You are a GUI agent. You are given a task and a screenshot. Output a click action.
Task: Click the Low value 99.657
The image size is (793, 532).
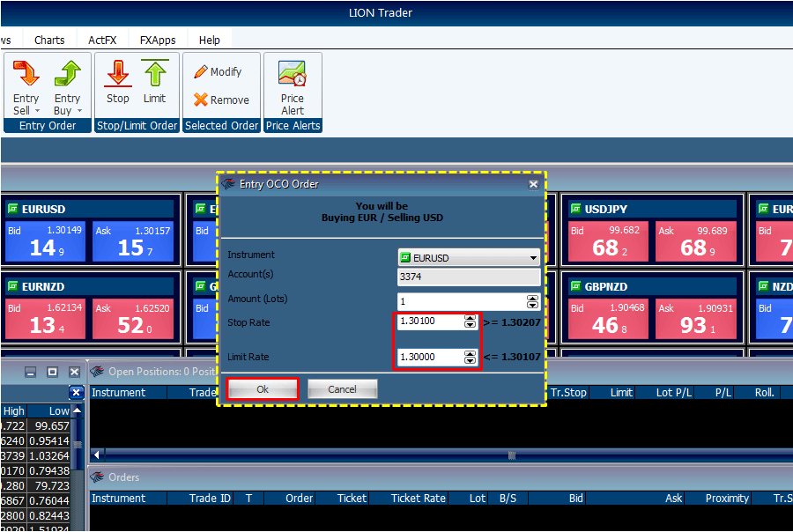[49, 425]
